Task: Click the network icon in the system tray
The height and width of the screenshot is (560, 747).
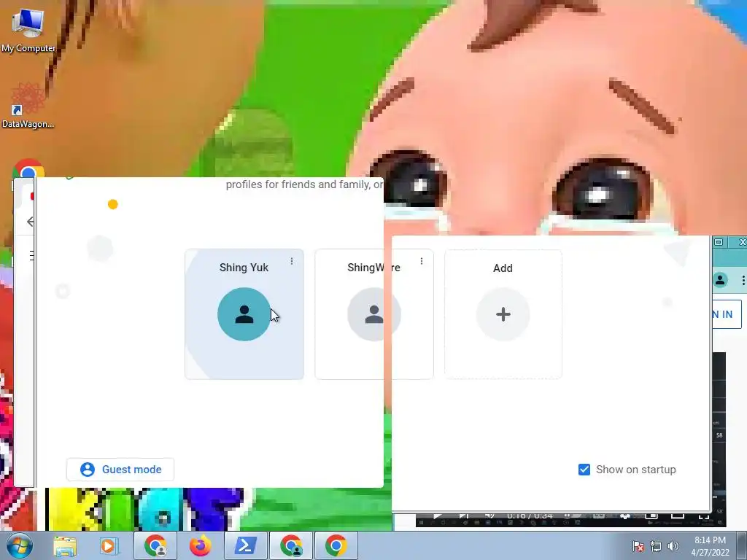Action: [x=656, y=546]
